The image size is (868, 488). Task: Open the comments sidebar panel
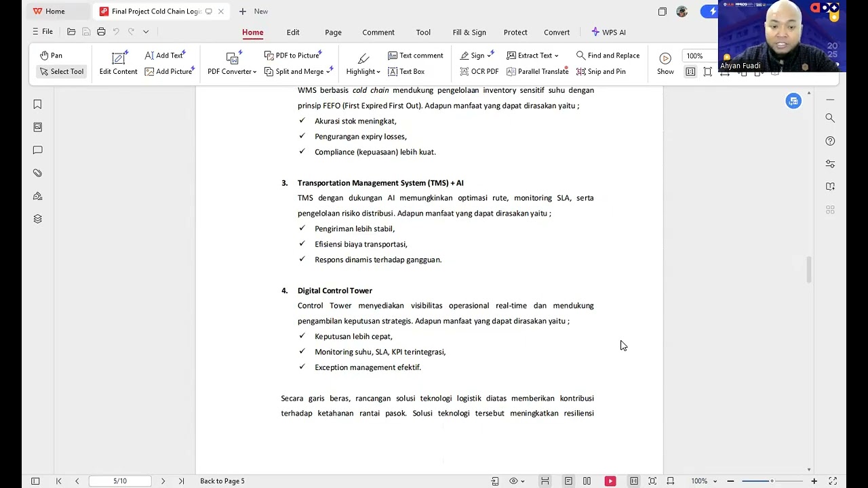(x=38, y=150)
